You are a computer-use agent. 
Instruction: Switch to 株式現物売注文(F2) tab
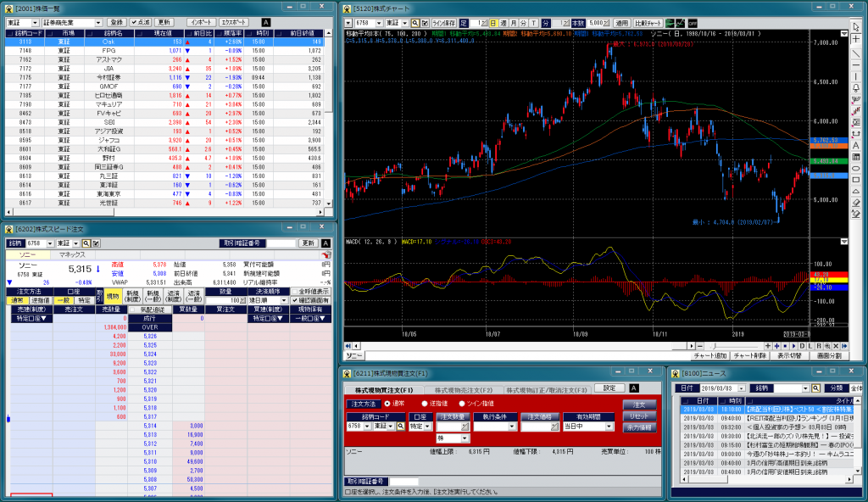click(464, 390)
